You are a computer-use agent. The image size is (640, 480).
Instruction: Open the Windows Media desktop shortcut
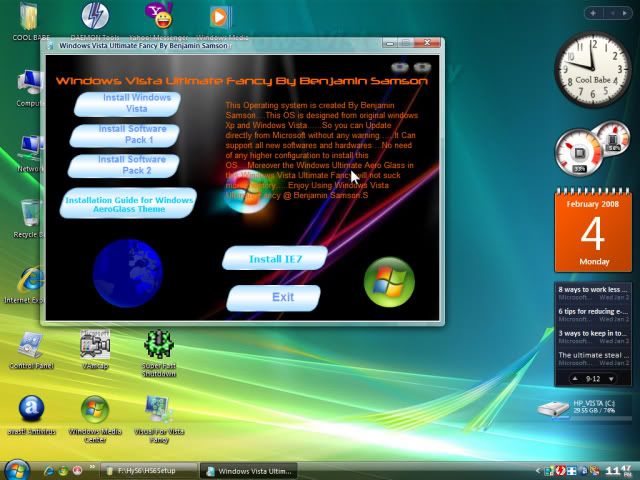pos(221,21)
